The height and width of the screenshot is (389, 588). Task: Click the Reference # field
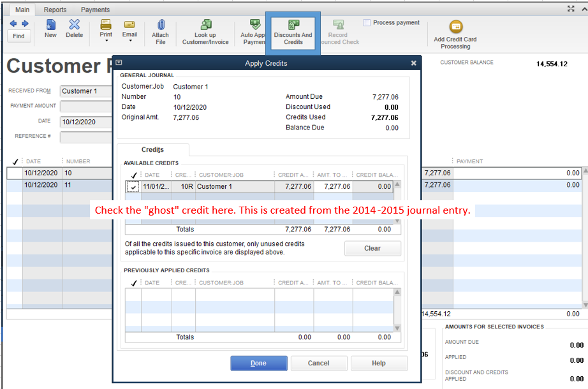86,137
